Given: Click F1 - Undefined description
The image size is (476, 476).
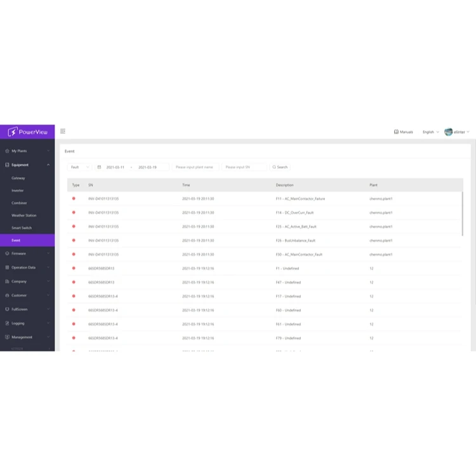Looking at the screenshot, I should 287,268.
